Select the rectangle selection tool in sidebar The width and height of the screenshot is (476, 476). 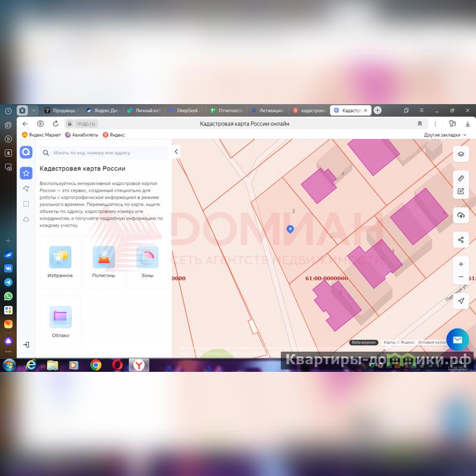(26, 204)
